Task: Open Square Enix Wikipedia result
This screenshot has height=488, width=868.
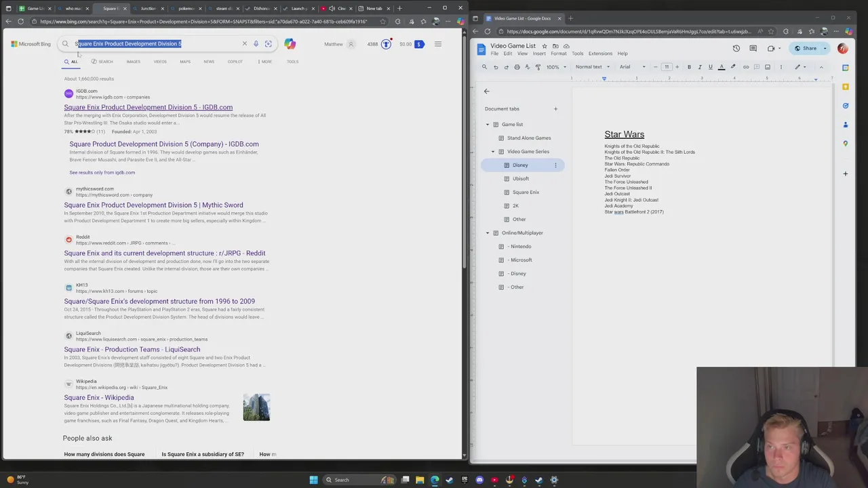Action: [x=99, y=397]
